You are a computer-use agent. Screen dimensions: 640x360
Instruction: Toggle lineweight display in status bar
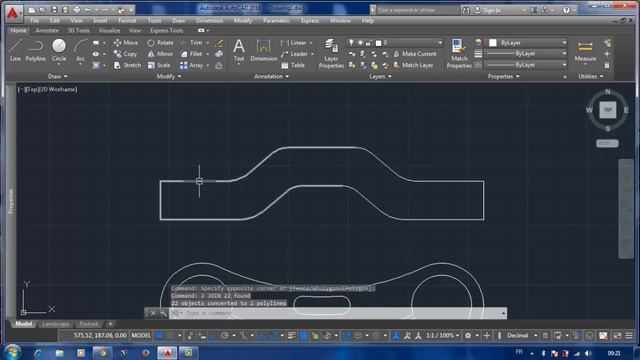coord(292,336)
